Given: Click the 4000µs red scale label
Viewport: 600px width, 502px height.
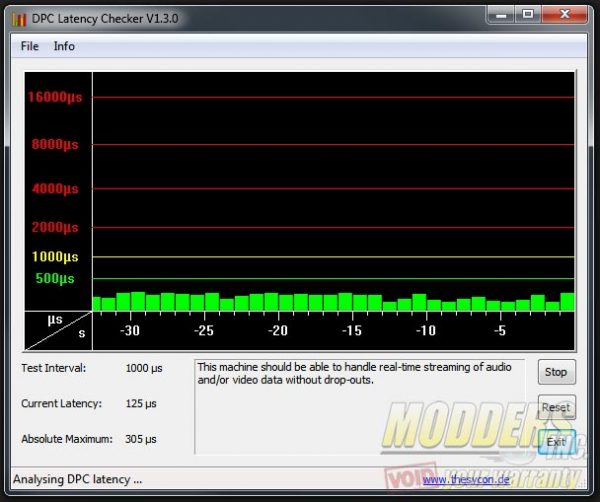Looking at the screenshot, I should pyautogui.click(x=58, y=189).
